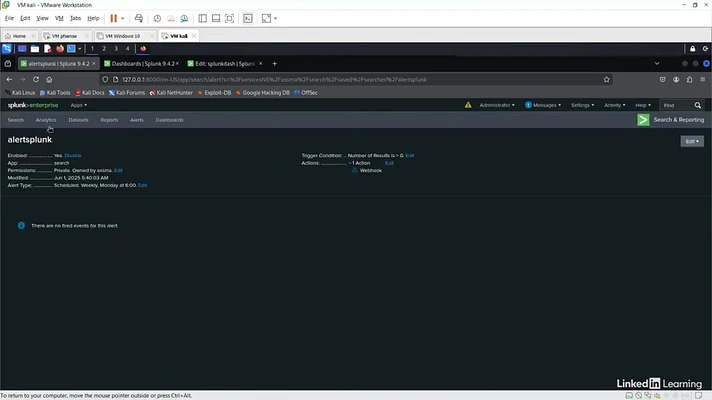Click the Splunk warning triangle icon
This screenshot has width=712, height=400.
click(467, 104)
